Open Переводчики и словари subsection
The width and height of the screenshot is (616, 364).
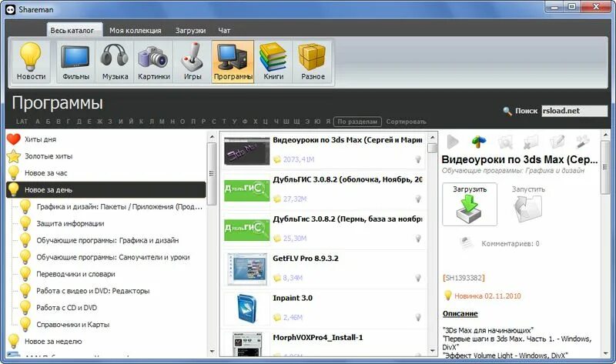[75, 274]
